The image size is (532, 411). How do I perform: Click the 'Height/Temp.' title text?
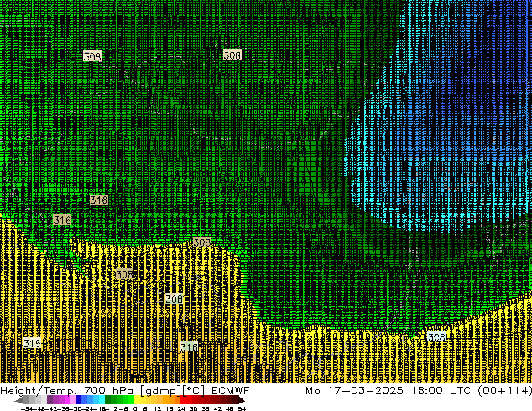(x=38, y=391)
